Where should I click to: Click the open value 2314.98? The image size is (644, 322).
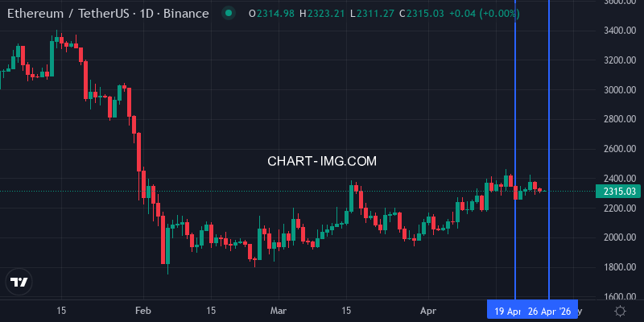(275, 14)
